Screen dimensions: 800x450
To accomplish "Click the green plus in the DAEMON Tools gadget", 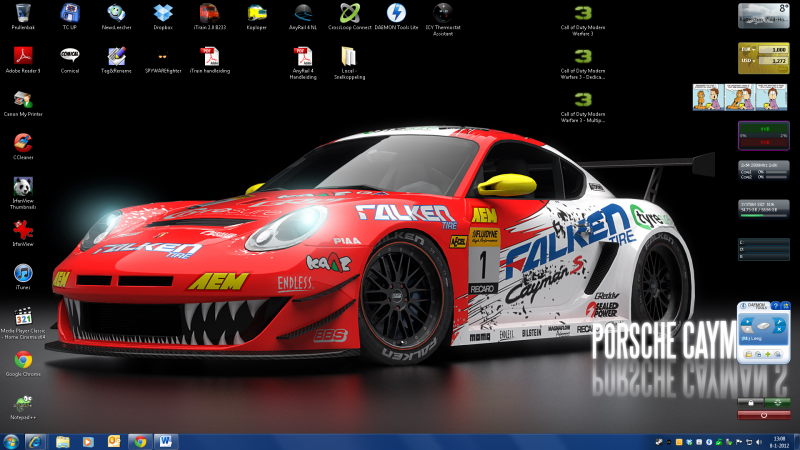I will point(768,355).
